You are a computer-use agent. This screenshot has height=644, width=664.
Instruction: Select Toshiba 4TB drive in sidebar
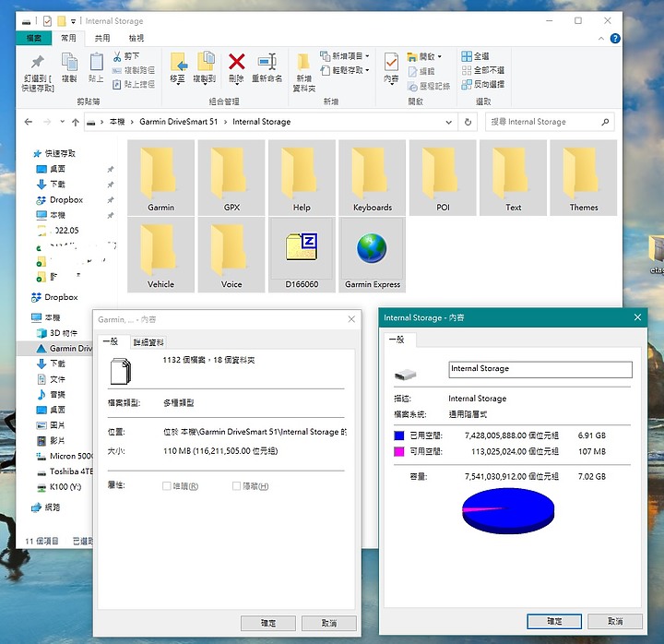point(65,471)
